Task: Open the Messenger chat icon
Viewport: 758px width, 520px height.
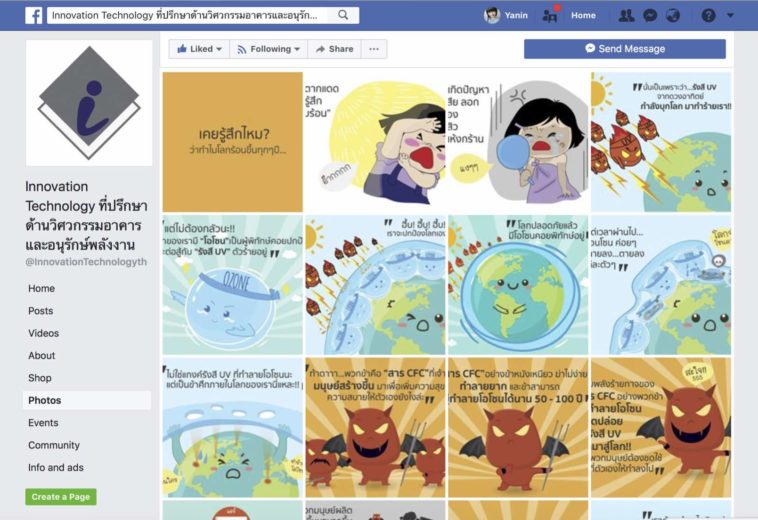Action: pos(650,15)
